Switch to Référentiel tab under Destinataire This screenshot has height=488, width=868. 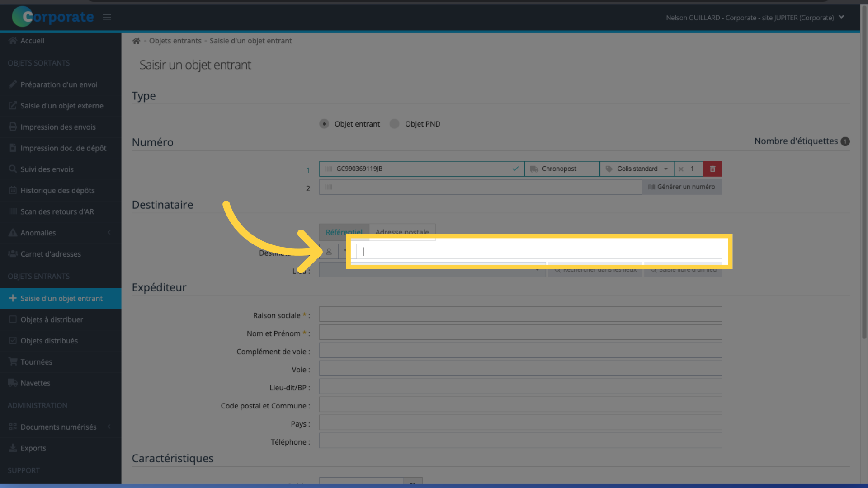(x=344, y=232)
